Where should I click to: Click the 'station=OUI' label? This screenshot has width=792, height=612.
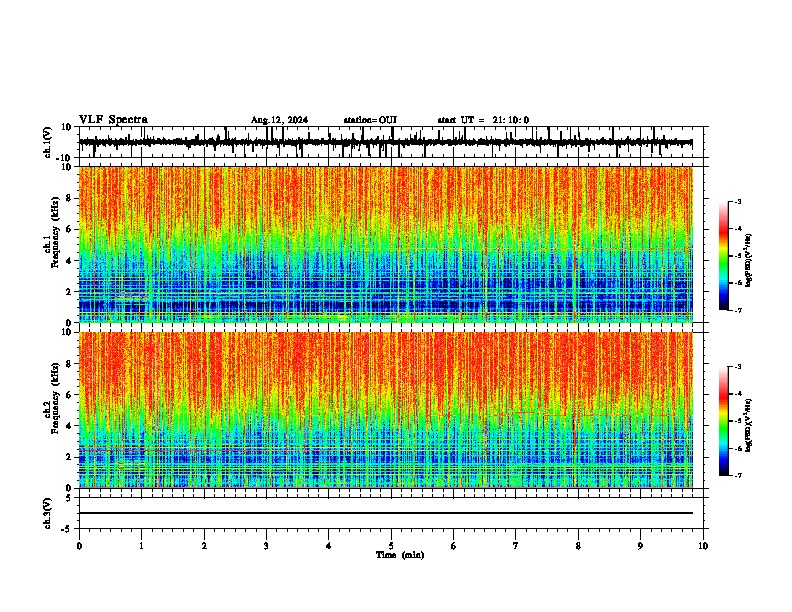click(370, 120)
